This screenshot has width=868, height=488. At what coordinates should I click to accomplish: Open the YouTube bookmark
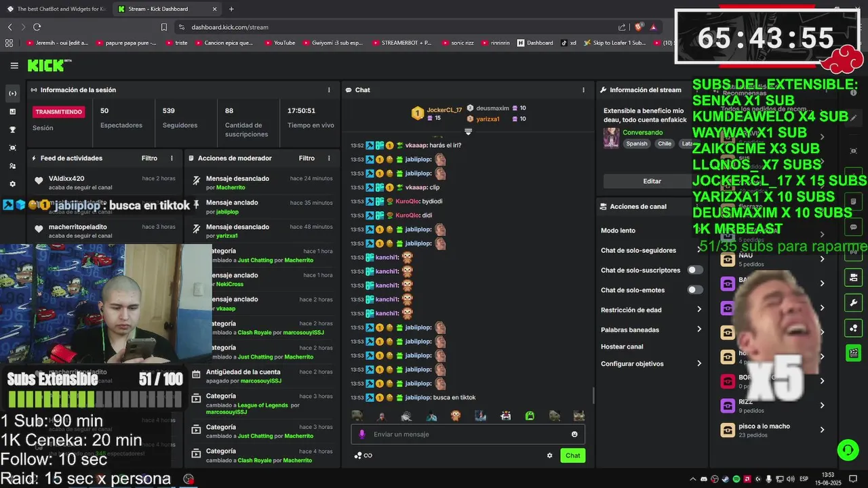pos(279,43)
